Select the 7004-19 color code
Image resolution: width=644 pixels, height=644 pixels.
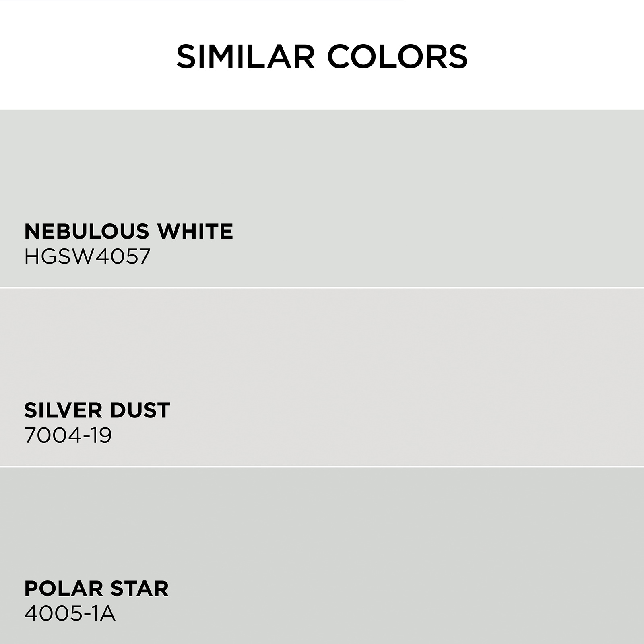pos(68,435)
